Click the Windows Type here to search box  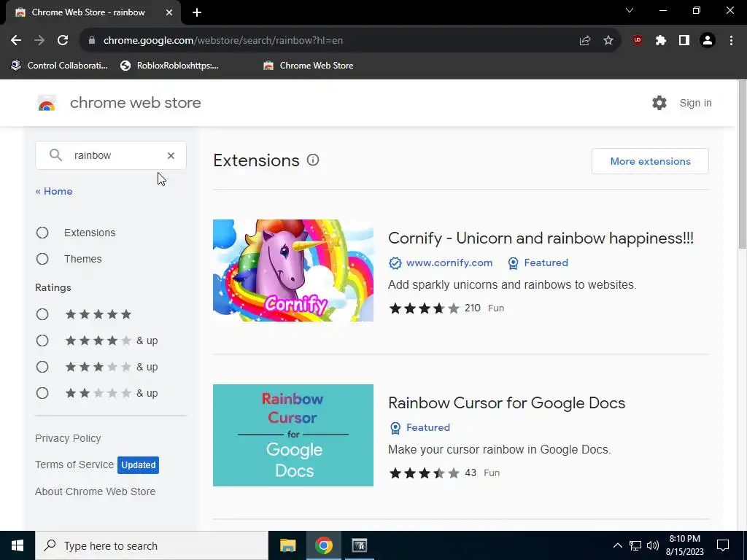point(152,545)
